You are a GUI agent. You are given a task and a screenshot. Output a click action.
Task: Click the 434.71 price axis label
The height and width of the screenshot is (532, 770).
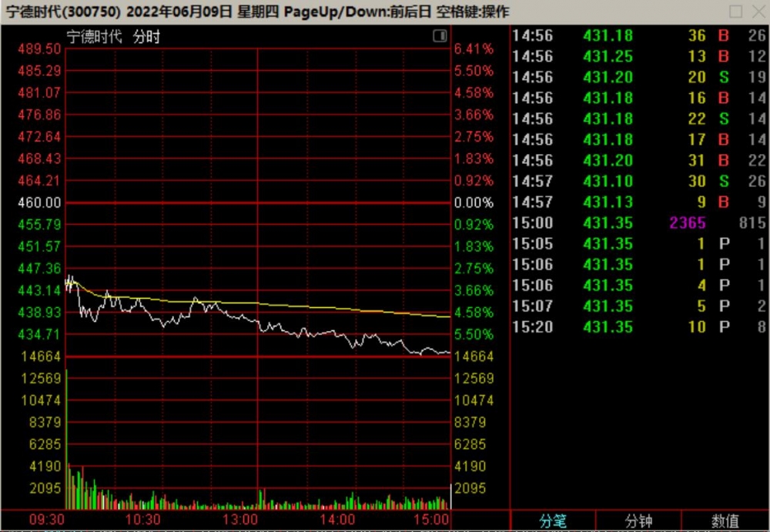pos(39,335)
